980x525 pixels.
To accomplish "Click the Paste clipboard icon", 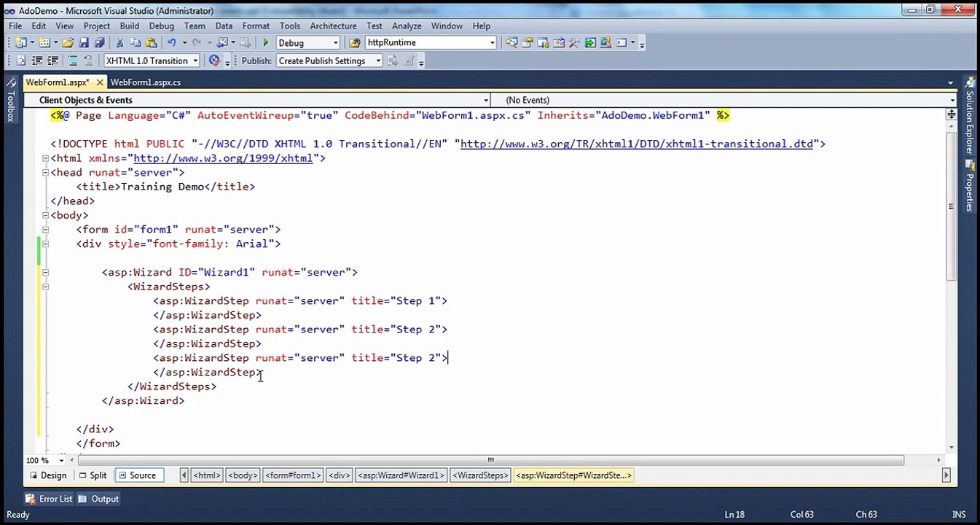I will tap(152, 43).
